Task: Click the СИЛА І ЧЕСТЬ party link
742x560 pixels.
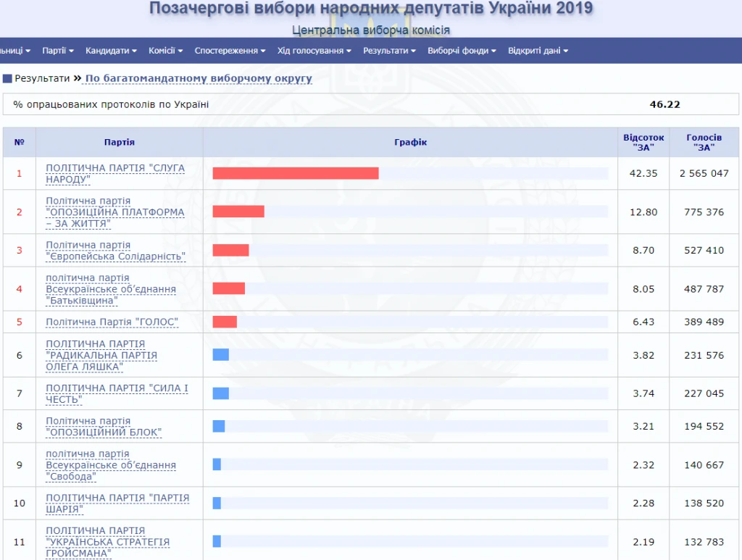Action: 117,393
